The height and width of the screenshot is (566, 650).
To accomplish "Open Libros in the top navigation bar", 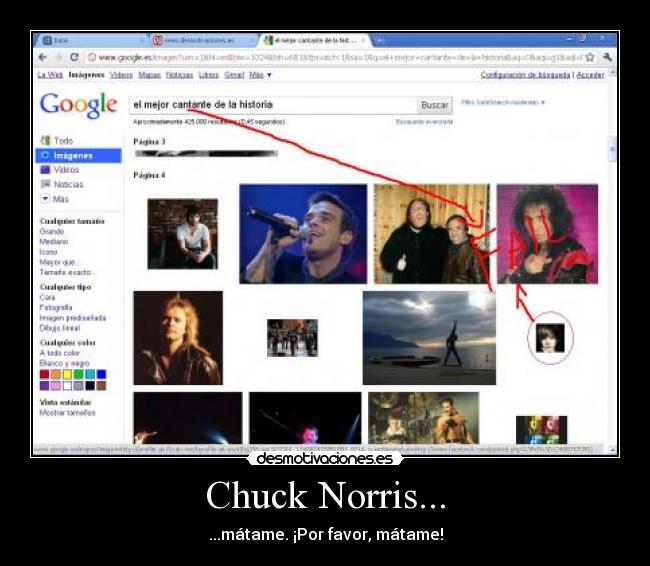I will click(x=209, y=75).
